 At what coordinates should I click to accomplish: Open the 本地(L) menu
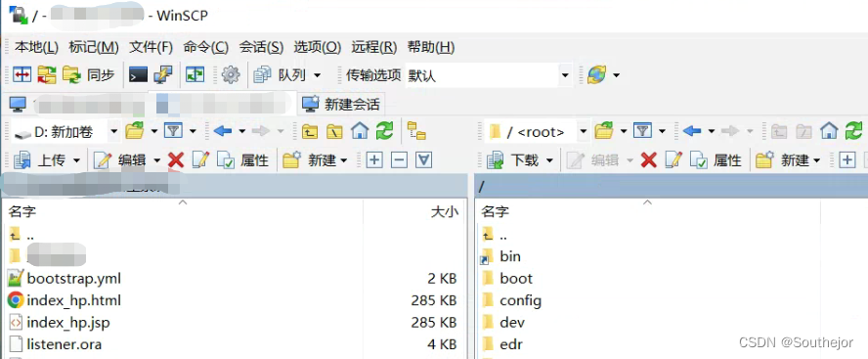pos(36,48)
